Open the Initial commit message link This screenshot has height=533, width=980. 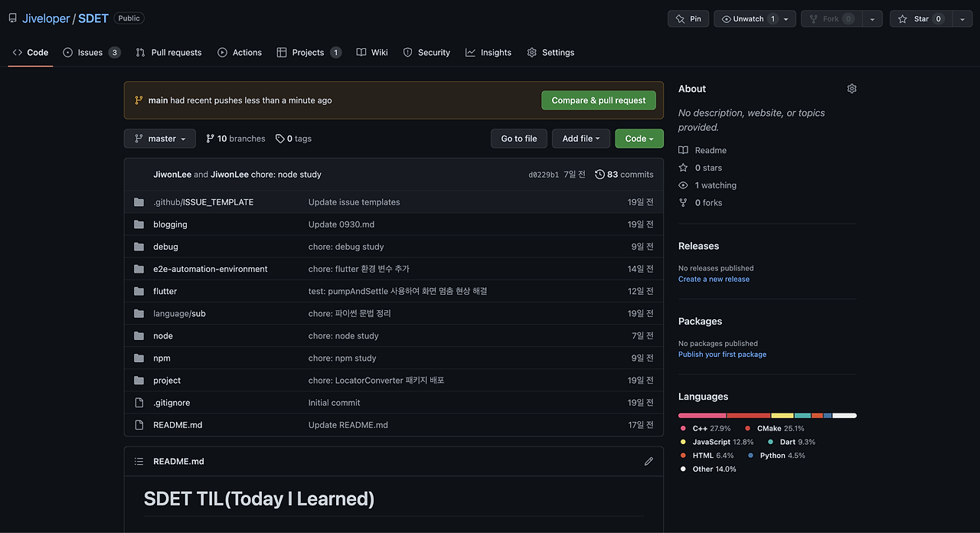pos(335,402)
